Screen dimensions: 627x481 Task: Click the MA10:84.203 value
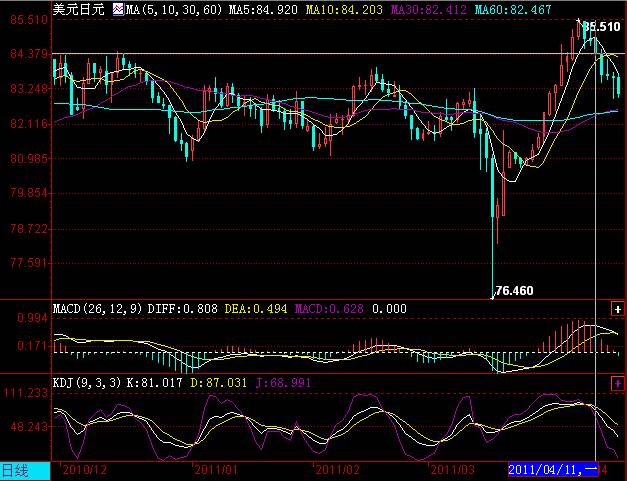click(x=344, y=10)
